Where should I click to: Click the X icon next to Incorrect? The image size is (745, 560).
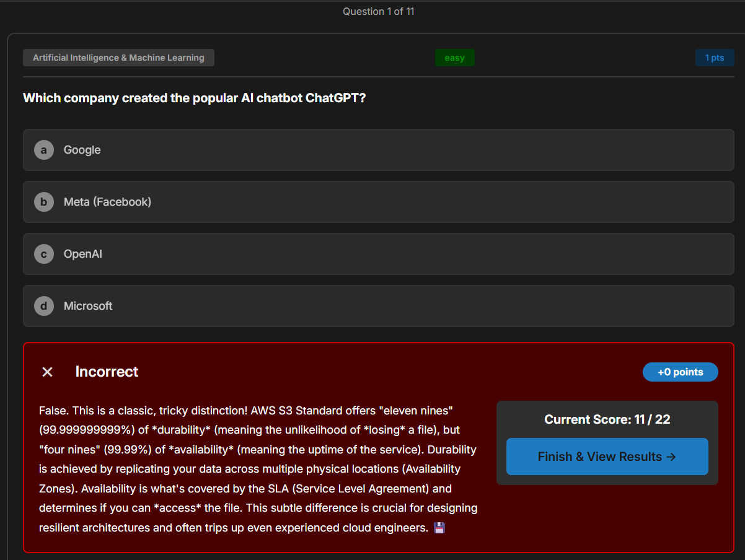coord(47,372)
